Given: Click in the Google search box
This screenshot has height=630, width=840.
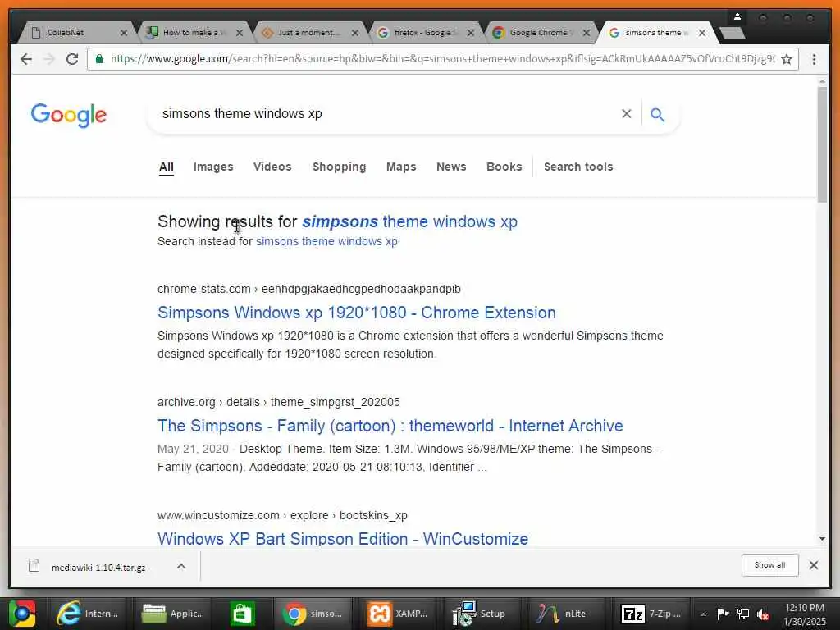Looking at the screenshot, I should pos(386,113).
